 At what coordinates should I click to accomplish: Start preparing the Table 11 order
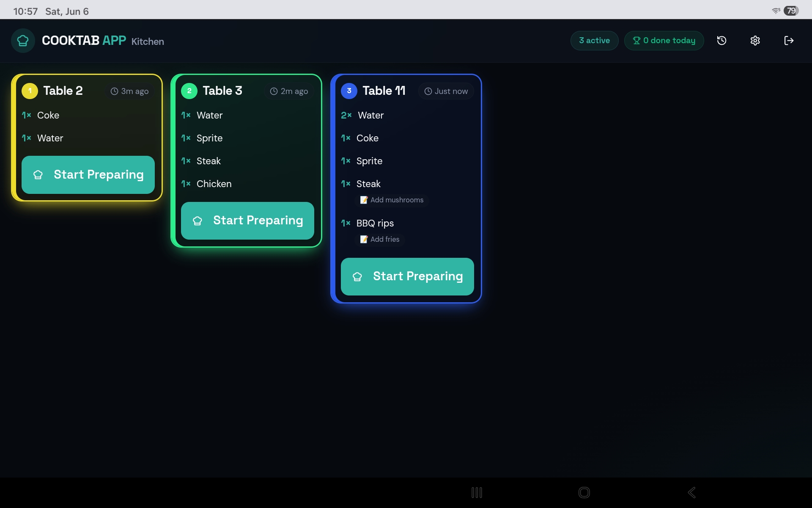[407, 276]
